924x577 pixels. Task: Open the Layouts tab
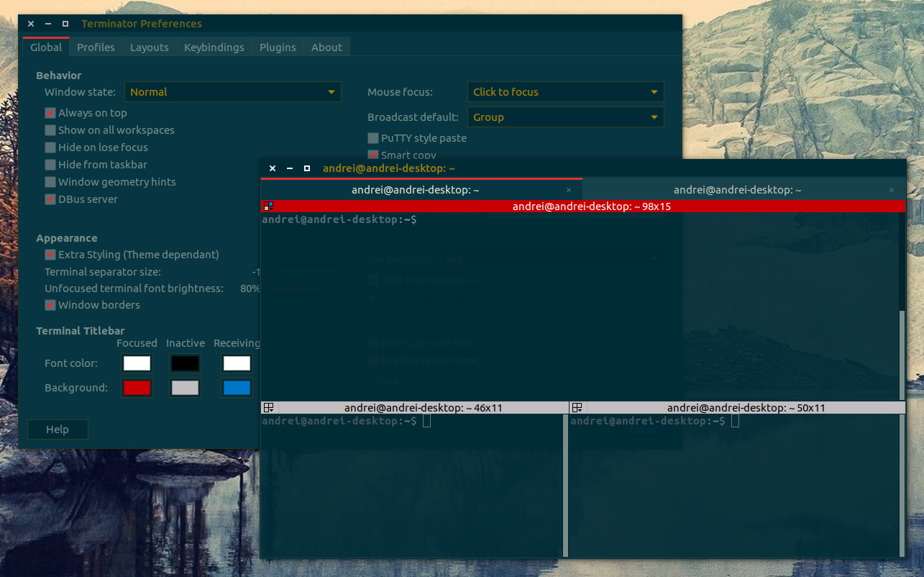pyautogui.click(x=150, y=47)
